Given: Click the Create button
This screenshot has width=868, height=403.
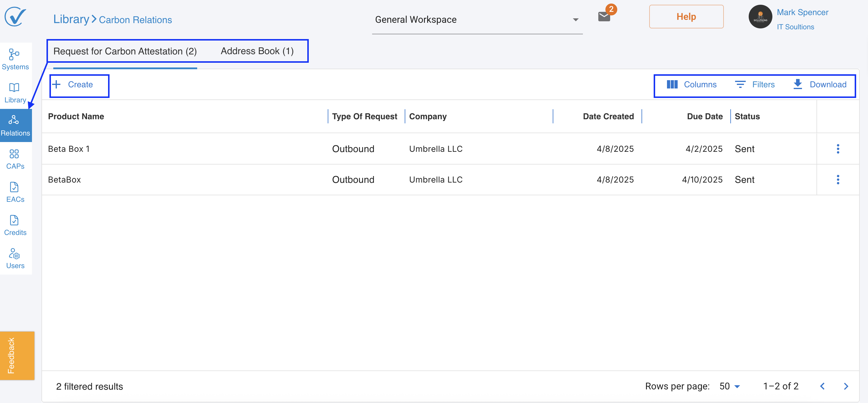Looking at the screenshot, I should pos(73,85).
